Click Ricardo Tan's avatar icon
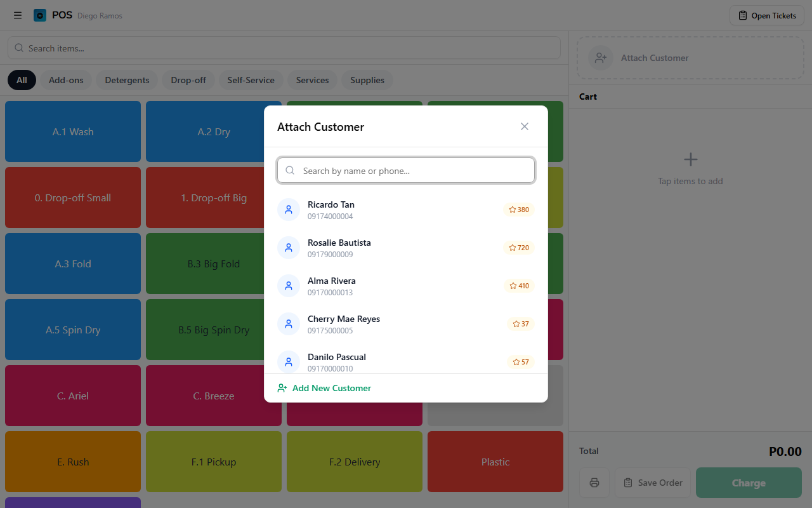Screen dimensions: 812x508 [x=289, y=210]
